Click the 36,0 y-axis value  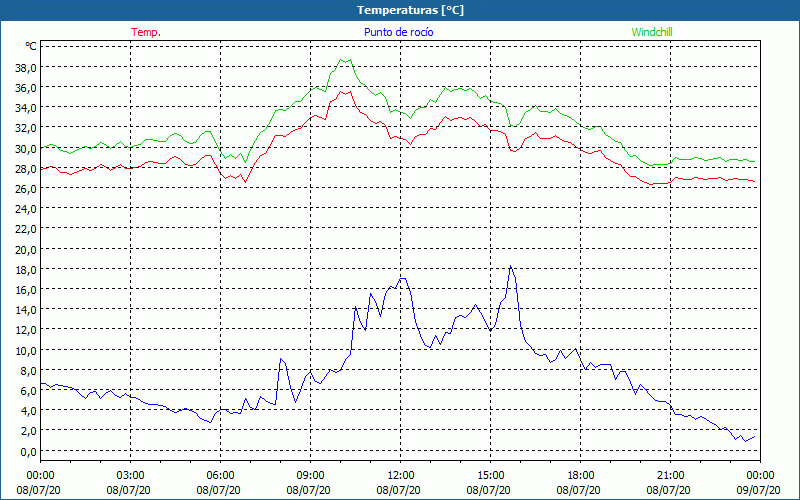[26, 88]
